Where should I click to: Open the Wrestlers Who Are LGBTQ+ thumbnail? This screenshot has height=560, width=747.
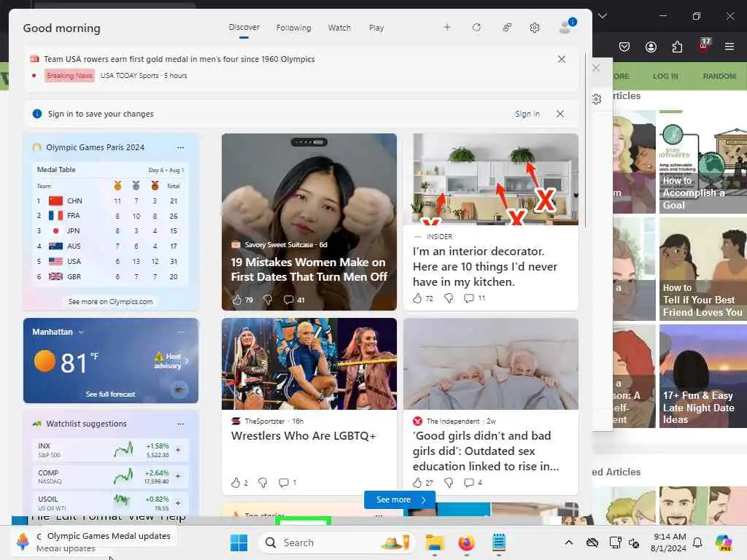(309, 364)
